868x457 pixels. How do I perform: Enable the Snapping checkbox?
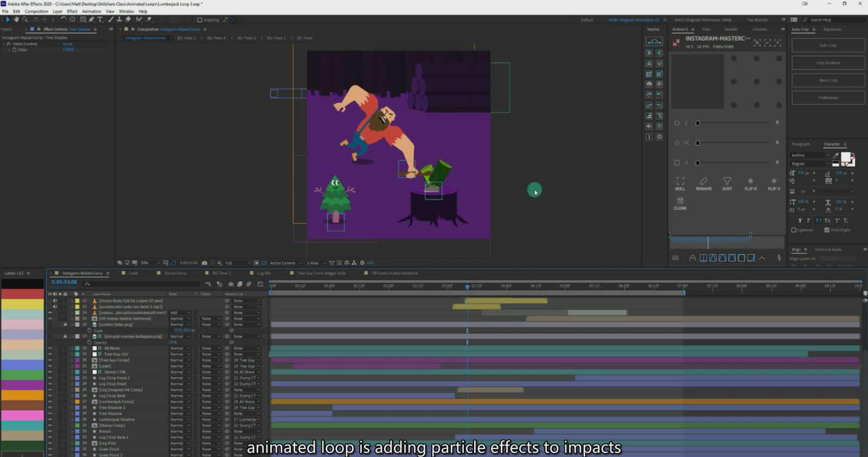click(200, 20)
